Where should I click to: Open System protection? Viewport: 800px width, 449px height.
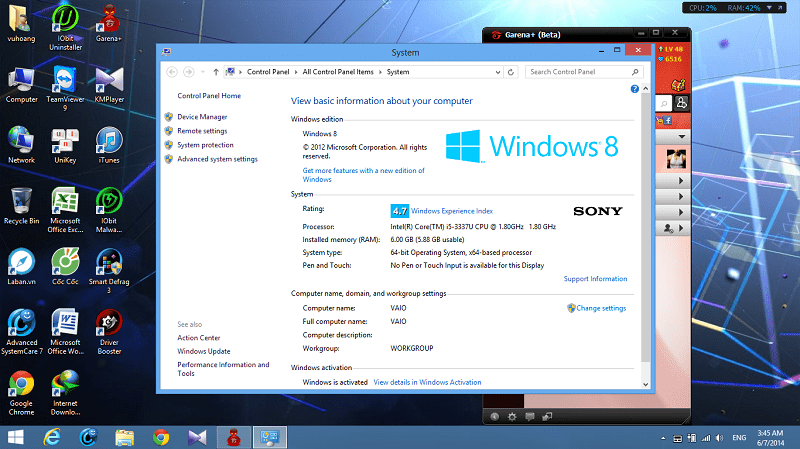[x=205, y=145]
